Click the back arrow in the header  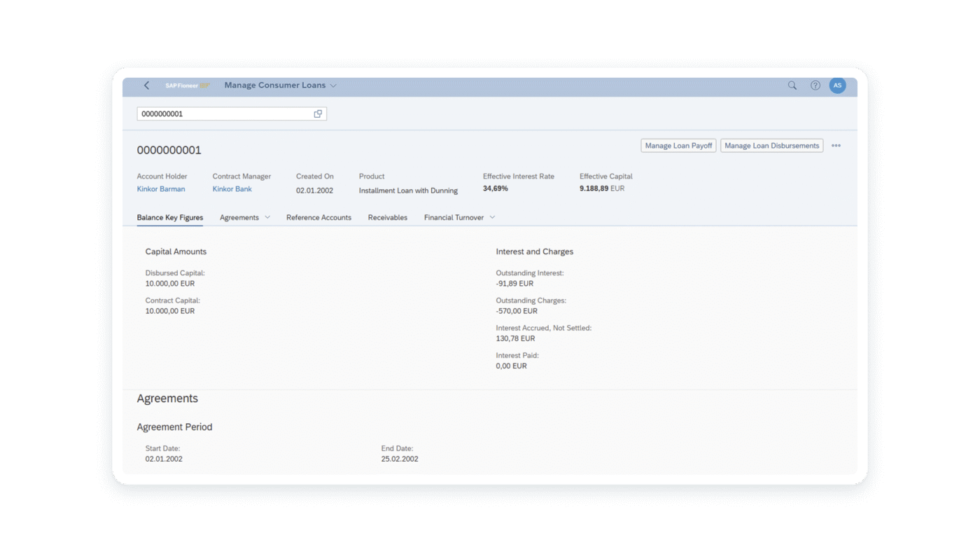pos(146,85)
